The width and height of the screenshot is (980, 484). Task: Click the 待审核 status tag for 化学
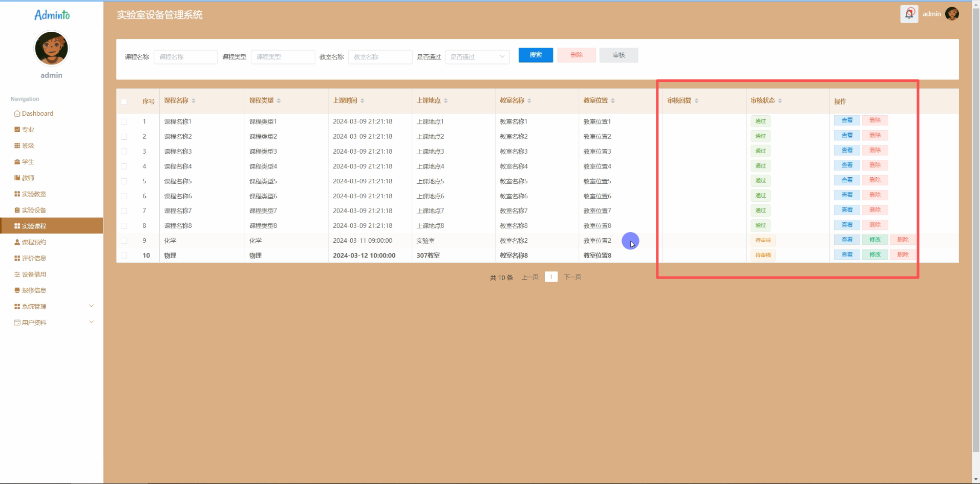763,240
